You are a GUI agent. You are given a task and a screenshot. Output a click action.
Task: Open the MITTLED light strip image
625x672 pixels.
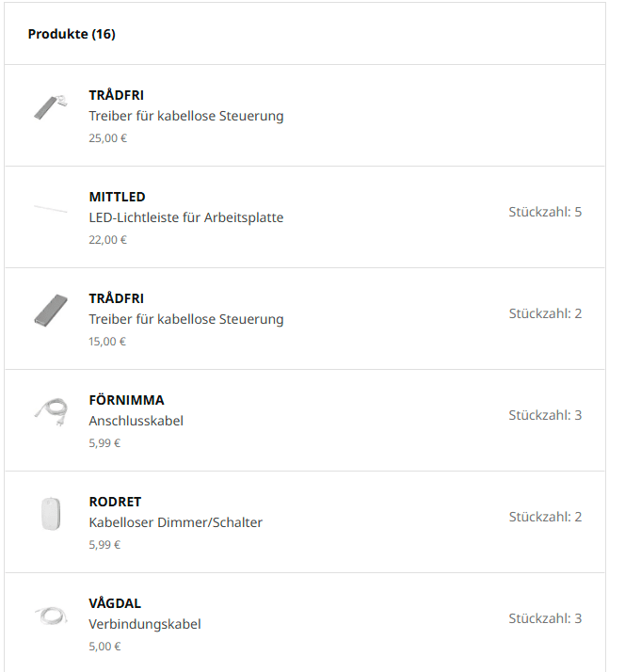[x=51, y=209]
